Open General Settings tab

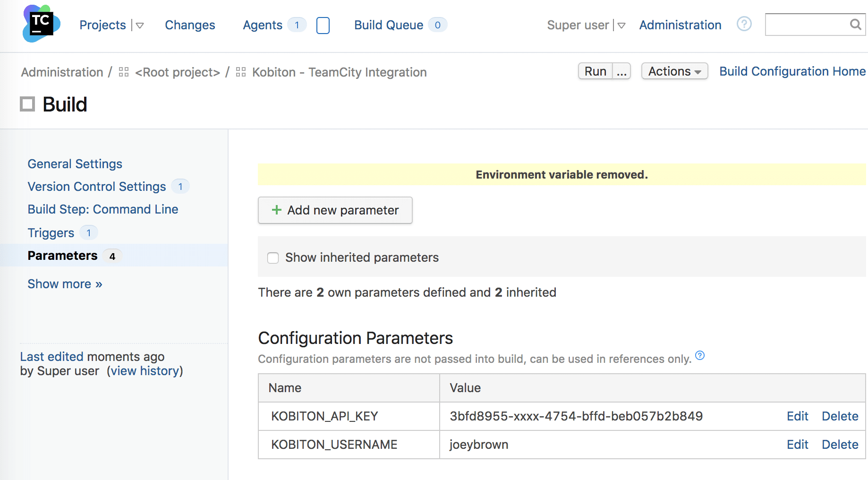pos(75,164)
